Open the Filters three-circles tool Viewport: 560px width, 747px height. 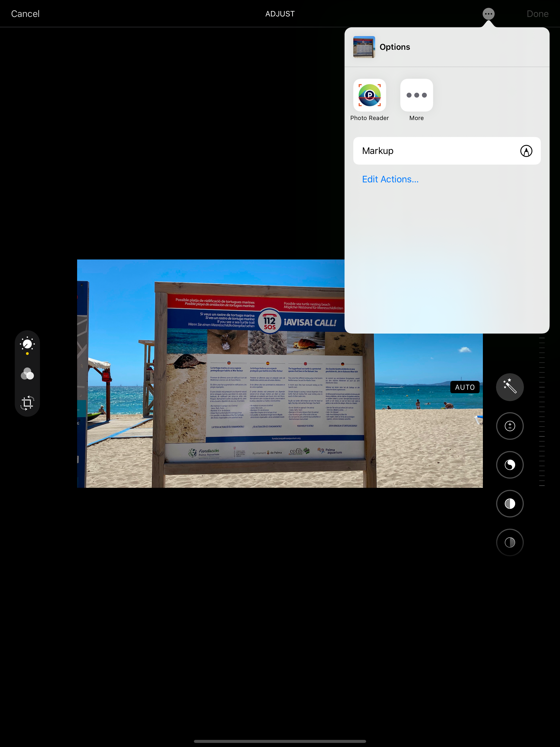27,374
